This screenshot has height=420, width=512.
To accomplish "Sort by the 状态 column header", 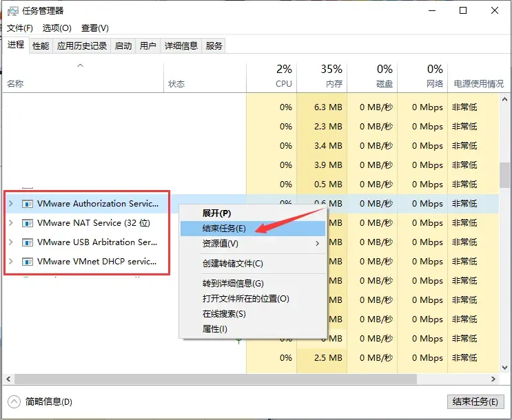I will point(205,78).
